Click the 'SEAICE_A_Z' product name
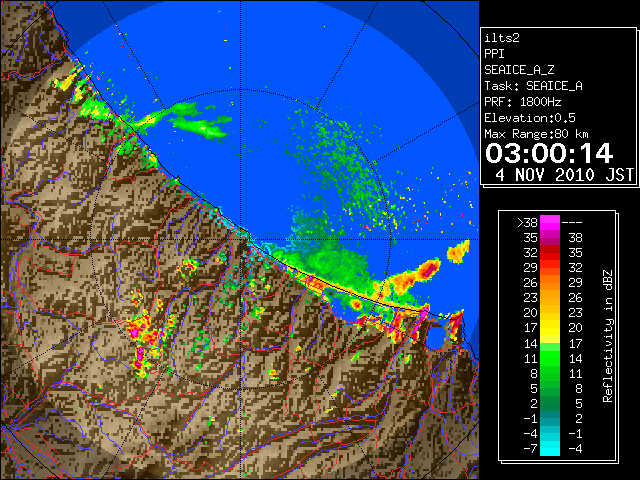Viewport: 640px width, 480px height. tap(519, 70)
